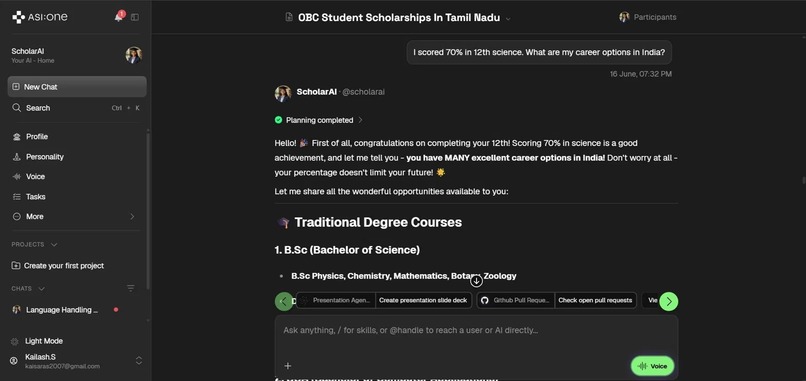The height and width of the screenshot is (381, 806).
Task: Show next suggestion chips
Action: (x=669, y=301)
